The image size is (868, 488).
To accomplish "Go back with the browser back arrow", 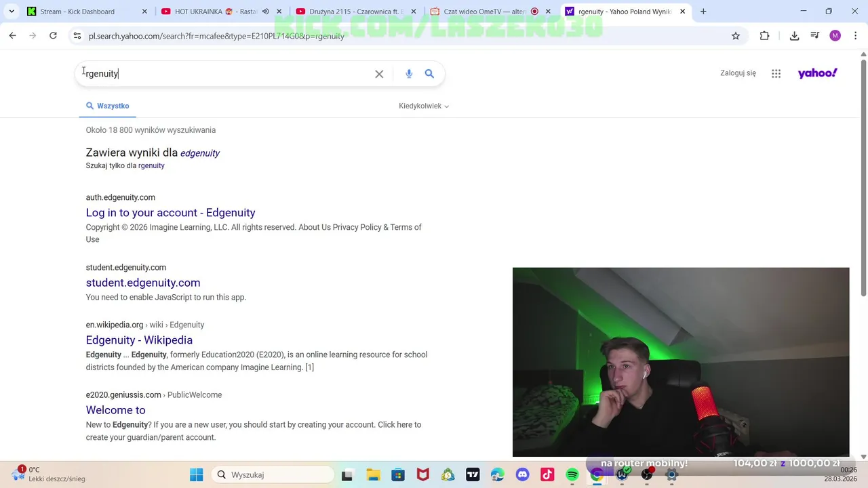I will pyautogui.click(x=12, y=36).
